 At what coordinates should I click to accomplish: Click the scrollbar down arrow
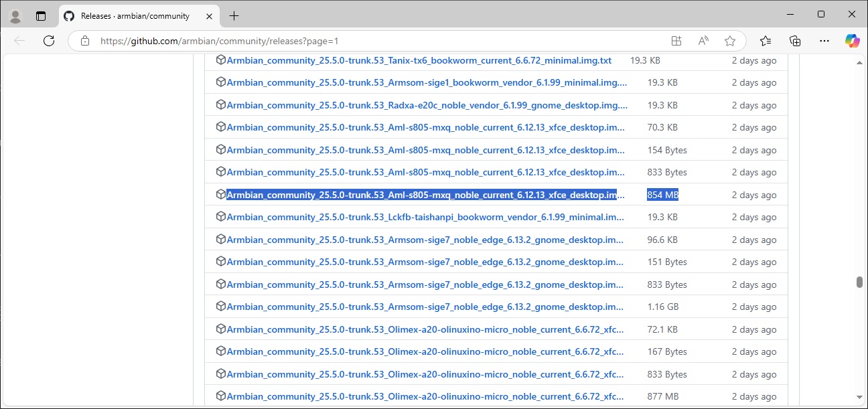[859, 397]
